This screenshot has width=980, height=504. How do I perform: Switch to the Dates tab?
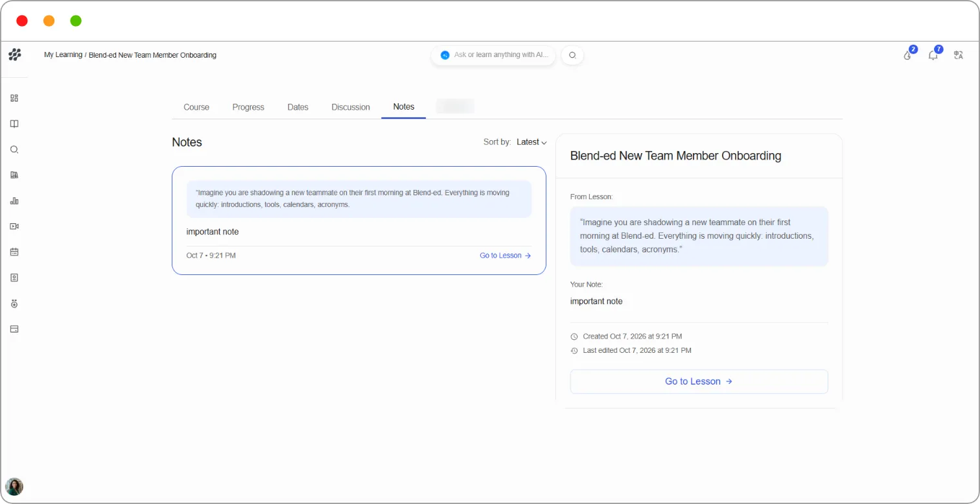(x=298, y=107)
